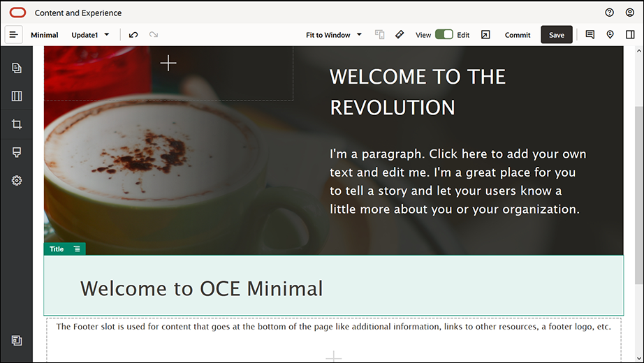Open the user profile icon
The image size is (644, 363).
pyautogui.click(x=629, y=13)
